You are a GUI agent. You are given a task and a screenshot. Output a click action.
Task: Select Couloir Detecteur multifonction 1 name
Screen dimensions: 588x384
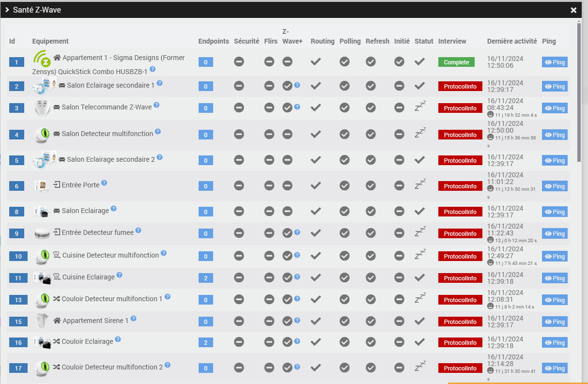(x=112, y=299)
